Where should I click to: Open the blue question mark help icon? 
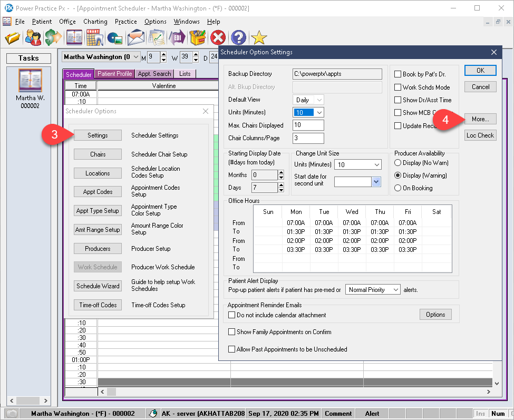[x=239, y=37]
